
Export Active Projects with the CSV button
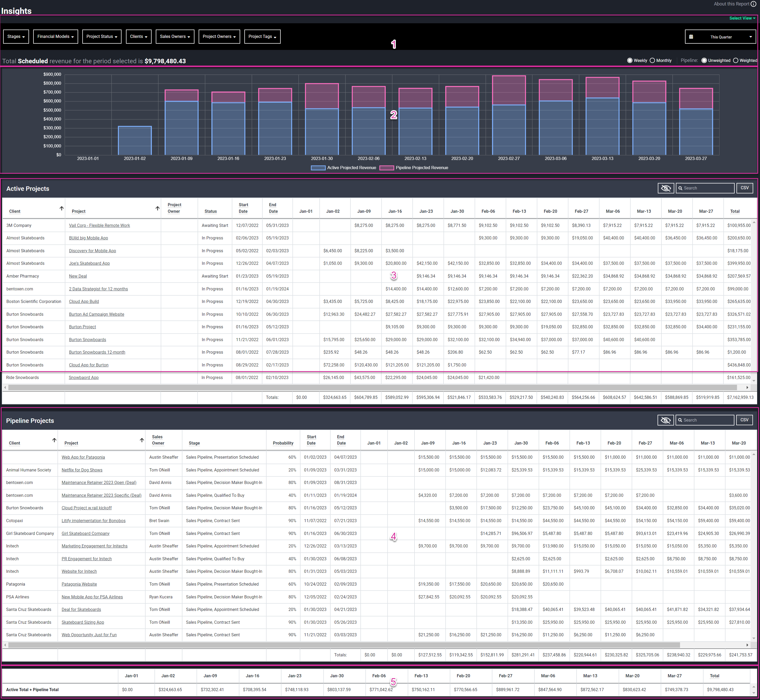click(745, 188)
